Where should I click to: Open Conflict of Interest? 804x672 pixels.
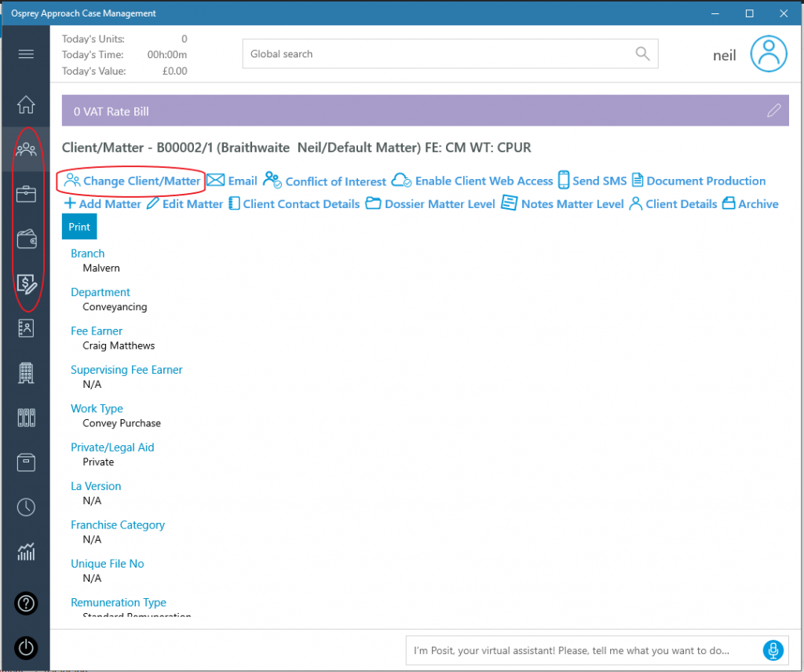point(324,181)
